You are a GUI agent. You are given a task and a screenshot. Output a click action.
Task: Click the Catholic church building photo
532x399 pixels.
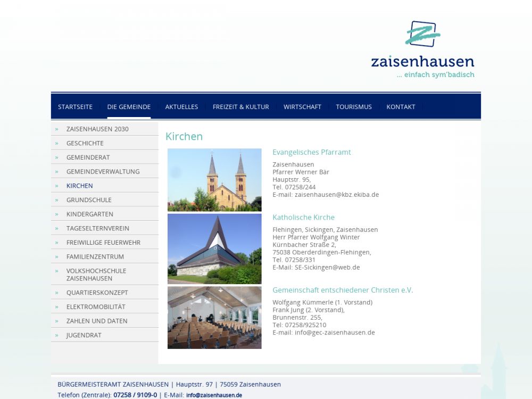214,249
